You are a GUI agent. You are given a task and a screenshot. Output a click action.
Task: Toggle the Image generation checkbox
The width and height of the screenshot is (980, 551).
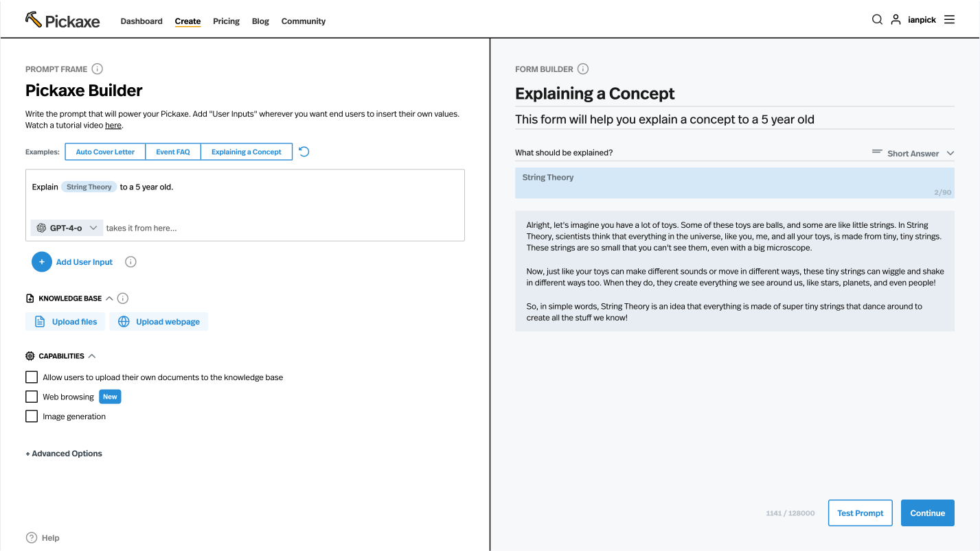pyautogui.click(x=32, y=416)
